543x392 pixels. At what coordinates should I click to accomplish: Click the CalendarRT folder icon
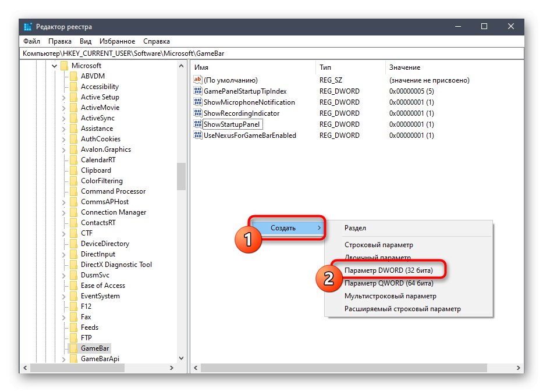click(x=73, y=160)
